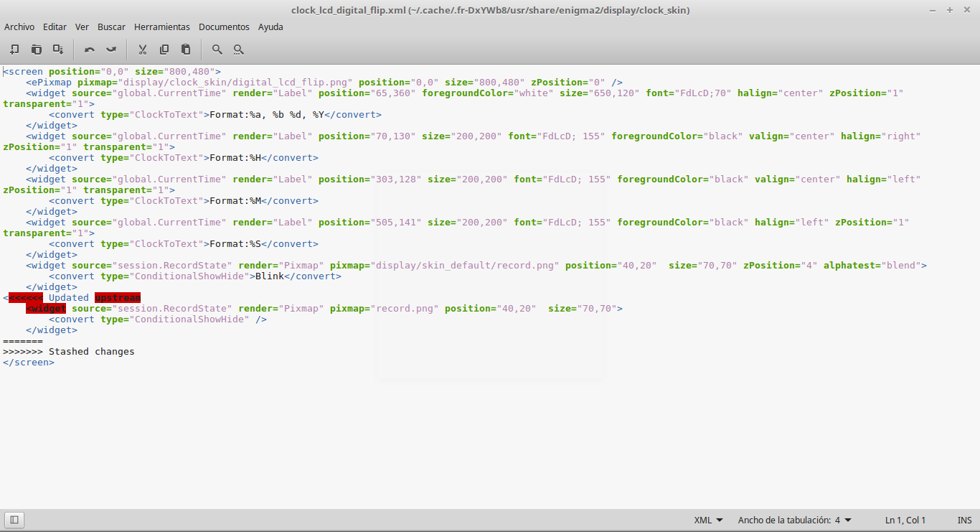Click the 'Format:%H' text
Image resolution: width=980 pixels, height=532 pixels.
coord(235,157)
